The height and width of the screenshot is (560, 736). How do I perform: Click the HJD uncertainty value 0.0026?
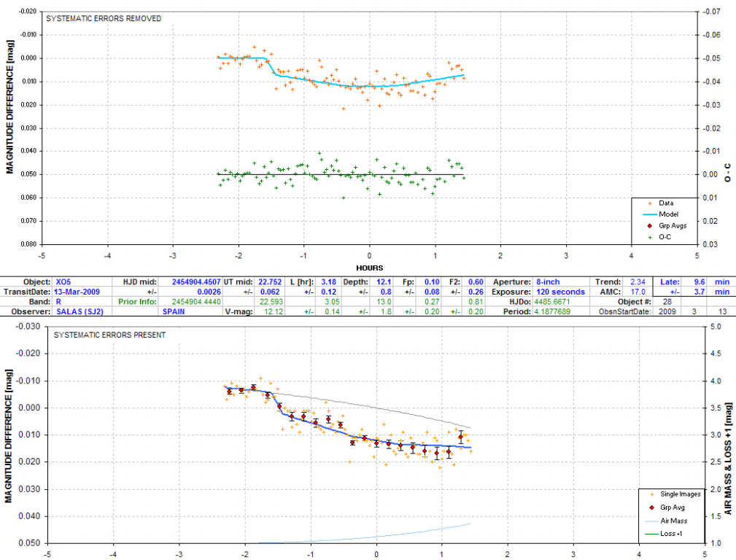(209, 292)
